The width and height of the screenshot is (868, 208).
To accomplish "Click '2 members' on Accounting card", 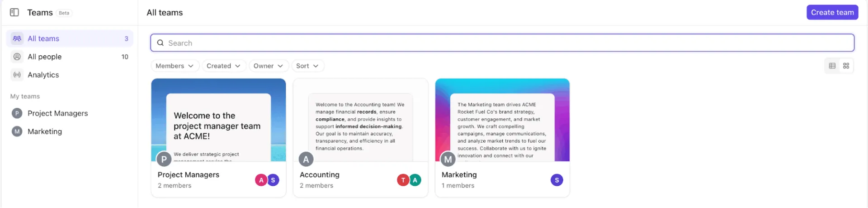I will (x=316, y=185).
